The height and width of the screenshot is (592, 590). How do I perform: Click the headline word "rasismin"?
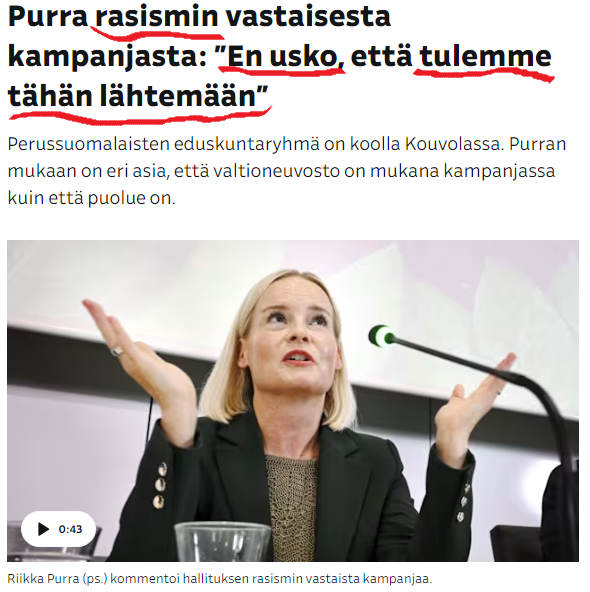pyautogui.click(x=157, y=16)
